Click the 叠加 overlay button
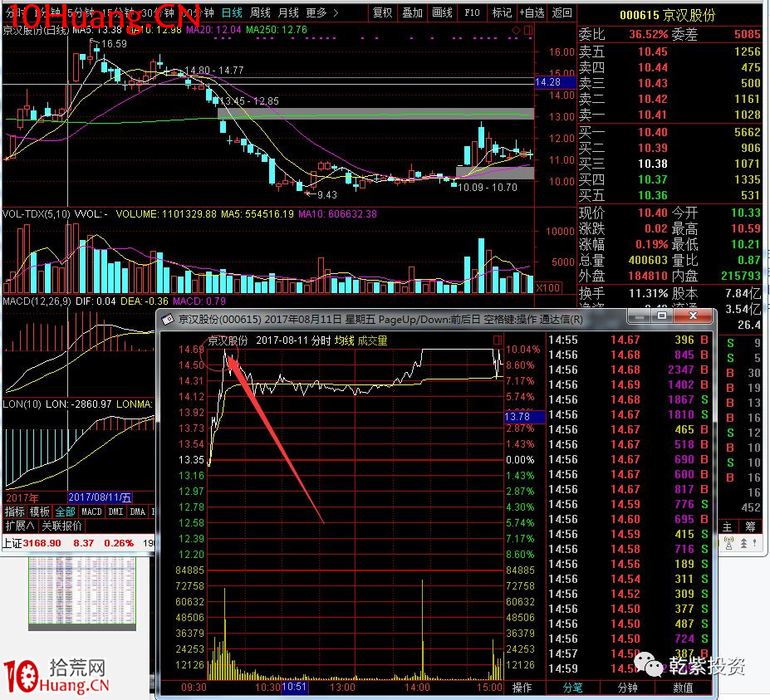 [x=413, y=12]
